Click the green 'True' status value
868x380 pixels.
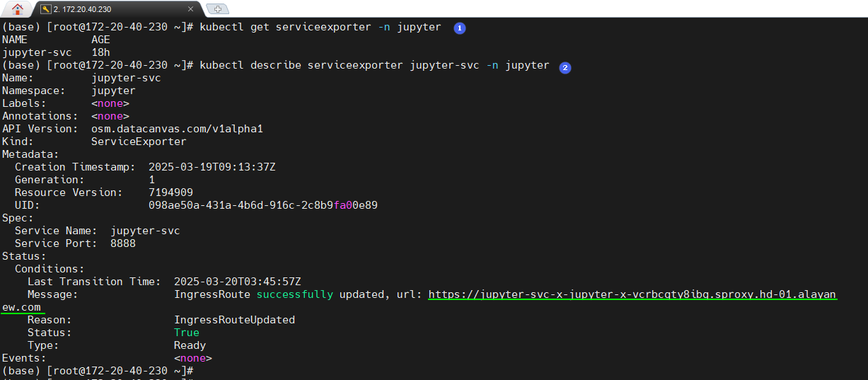click(x=187, y=333)
